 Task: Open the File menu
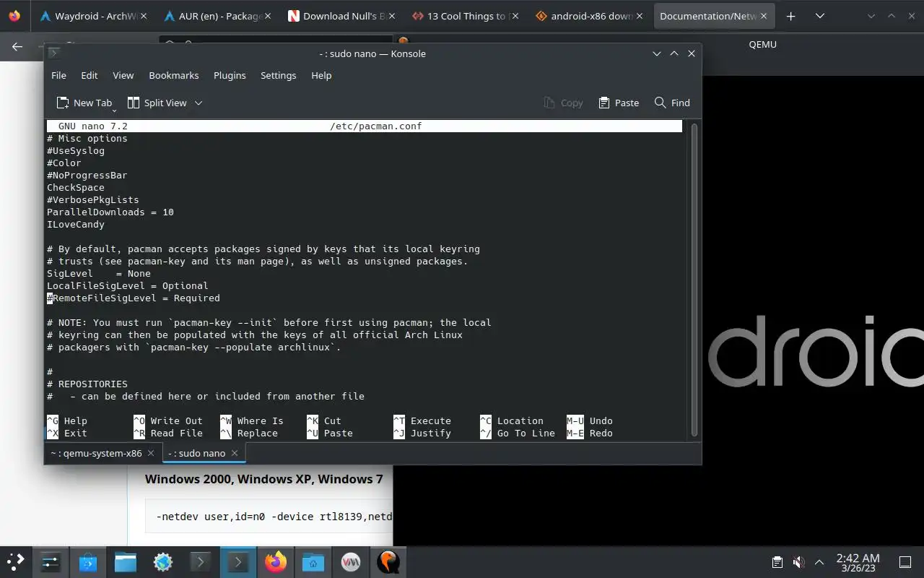click(58, 75)
